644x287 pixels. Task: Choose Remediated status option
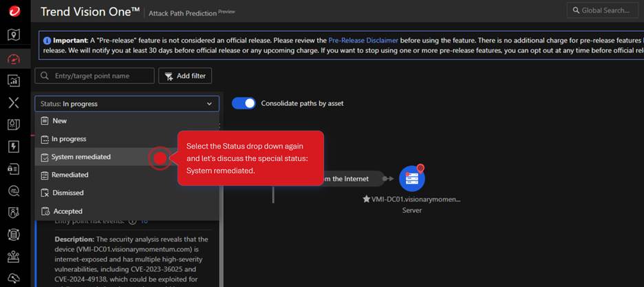(127, 175)
